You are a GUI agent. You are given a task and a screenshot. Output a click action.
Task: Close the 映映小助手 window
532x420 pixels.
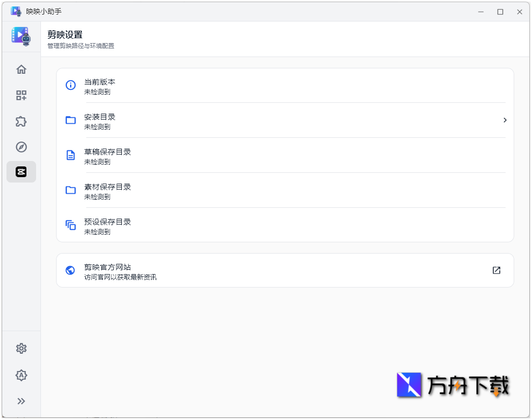(520, 12)
